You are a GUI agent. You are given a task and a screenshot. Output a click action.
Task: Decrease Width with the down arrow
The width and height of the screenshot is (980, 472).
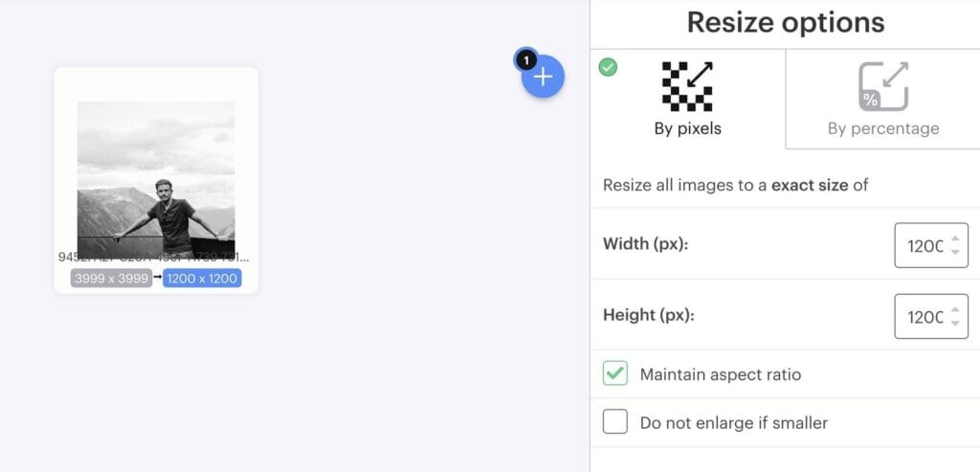954,251
